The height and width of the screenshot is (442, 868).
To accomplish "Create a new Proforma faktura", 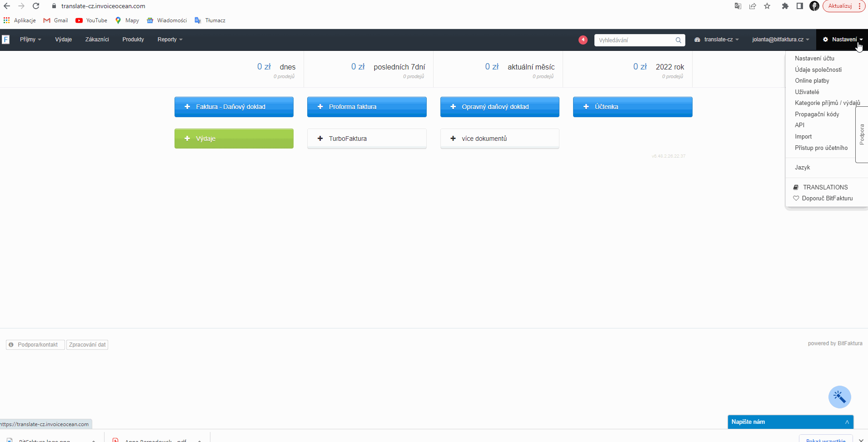I will pos(367,107).
